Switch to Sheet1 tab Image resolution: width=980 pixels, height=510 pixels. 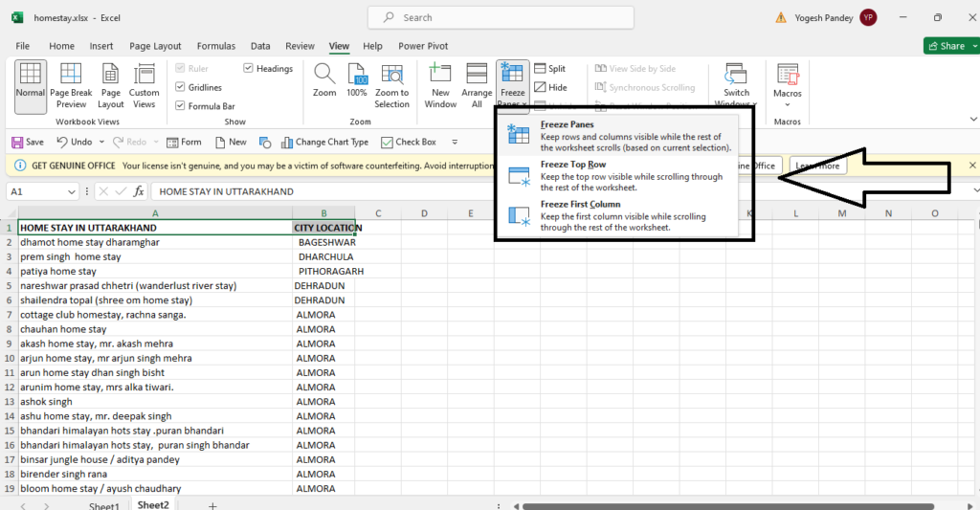coord(104,504)
